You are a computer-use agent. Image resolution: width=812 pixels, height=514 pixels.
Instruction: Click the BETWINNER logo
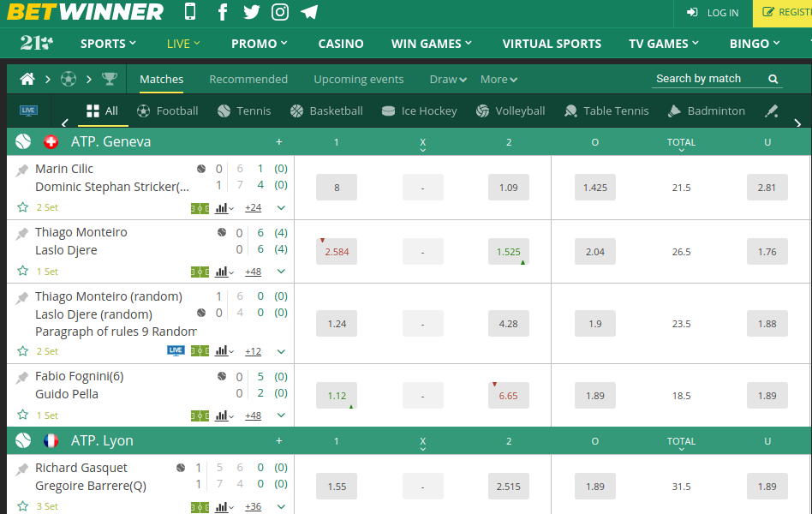tap(85, 11)
